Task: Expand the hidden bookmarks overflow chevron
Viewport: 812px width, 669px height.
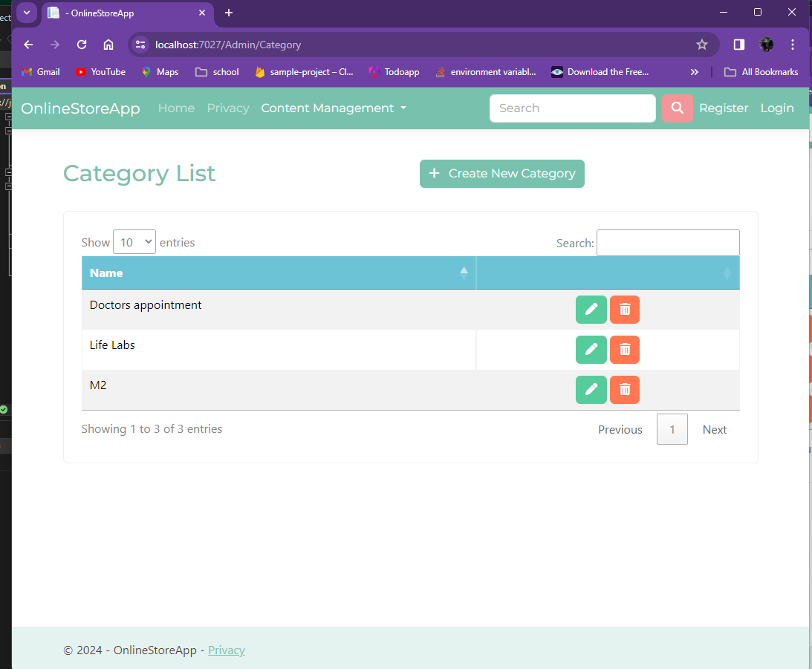Action: pyautogui.click(x=694, y=72)
